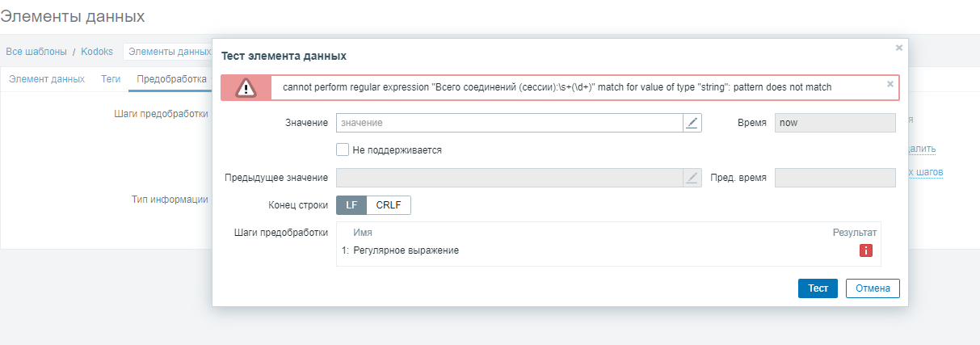Dismiss the red error message banner
980x345 pixels.
coord(890,83)
